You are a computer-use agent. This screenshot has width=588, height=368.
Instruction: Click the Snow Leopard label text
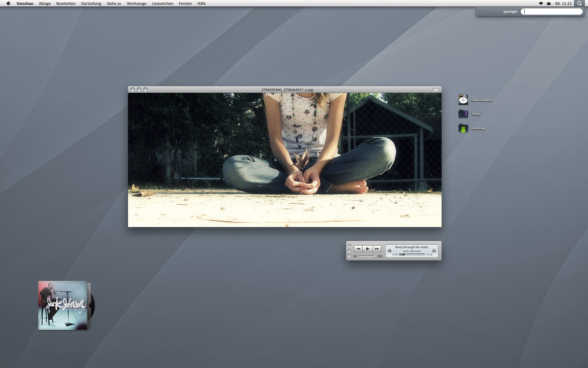click(481, 100)
